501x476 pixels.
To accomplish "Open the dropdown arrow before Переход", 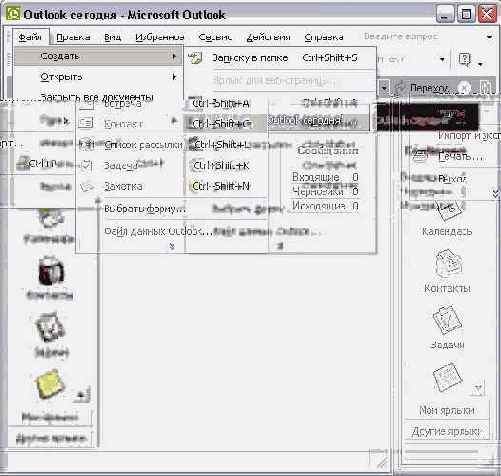I will [x=385, y=88].
